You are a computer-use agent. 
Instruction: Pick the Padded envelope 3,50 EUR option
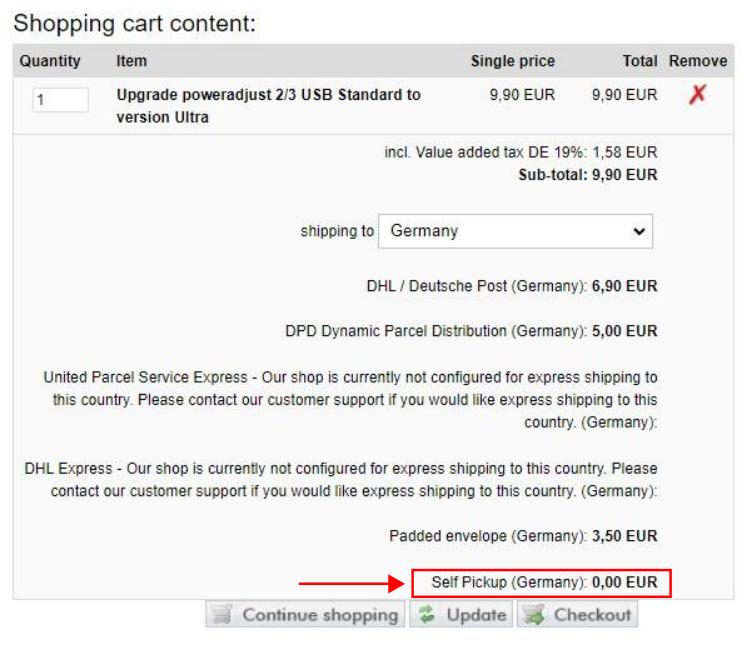523,536
